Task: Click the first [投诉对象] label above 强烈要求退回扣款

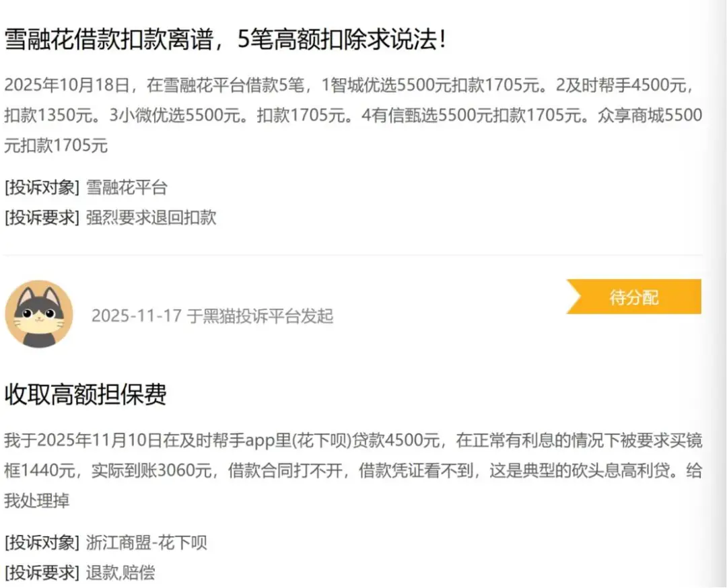Action: tap(42, 188)
